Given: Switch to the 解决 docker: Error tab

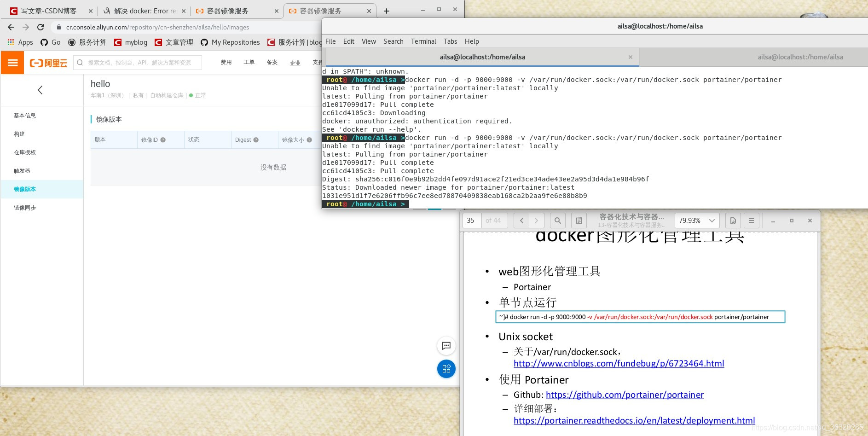Looking at the screenshot, I should (145, 11).
